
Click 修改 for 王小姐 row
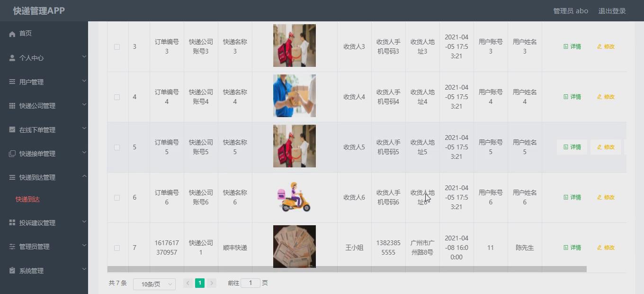point(606,248)
